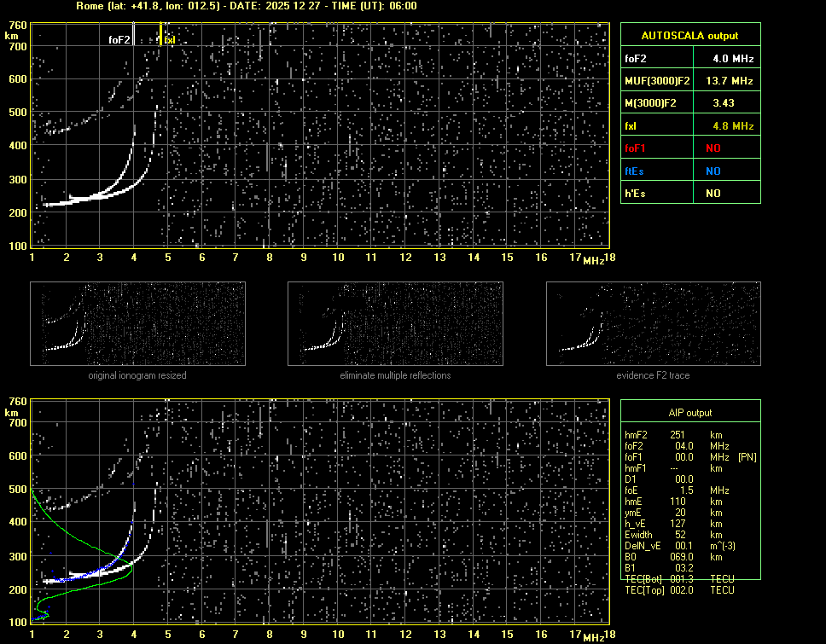The width and height of the screenshot is (826, 644).
Task: Click the TEC[Top] value in AIP output
Action: 683,590
